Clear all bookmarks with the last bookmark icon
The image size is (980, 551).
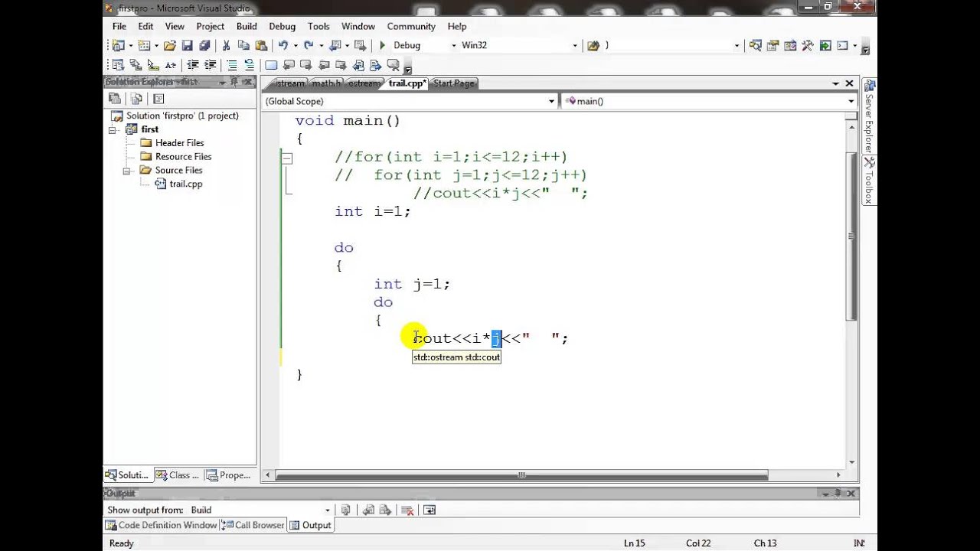tap(394, 65)
